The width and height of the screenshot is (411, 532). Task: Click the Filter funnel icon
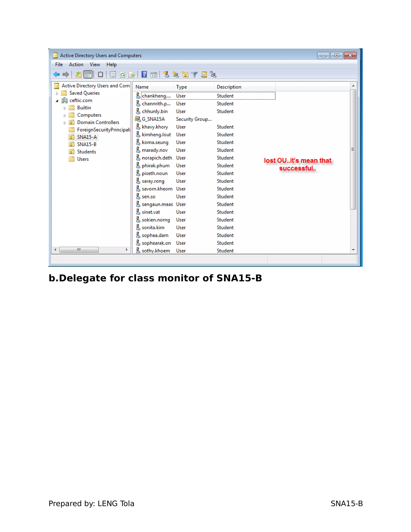pyautogui.click(x=194, y=75)
